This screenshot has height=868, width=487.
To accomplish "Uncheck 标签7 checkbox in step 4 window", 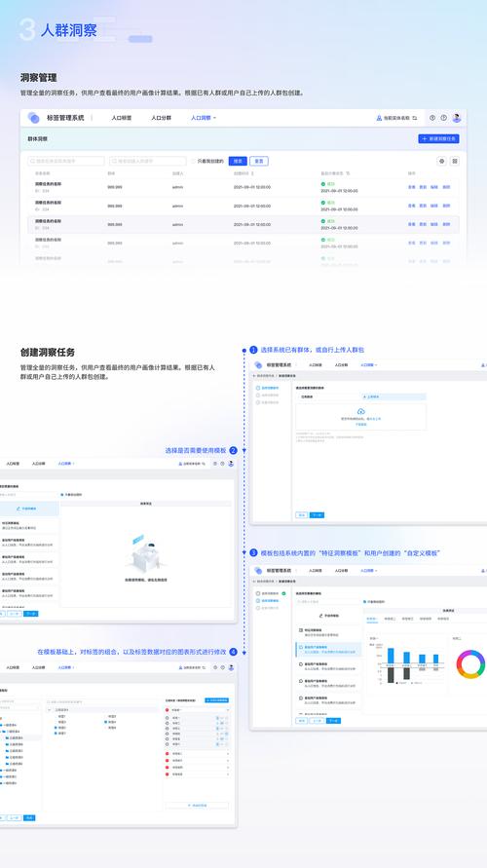I will (x=56, y=733).
